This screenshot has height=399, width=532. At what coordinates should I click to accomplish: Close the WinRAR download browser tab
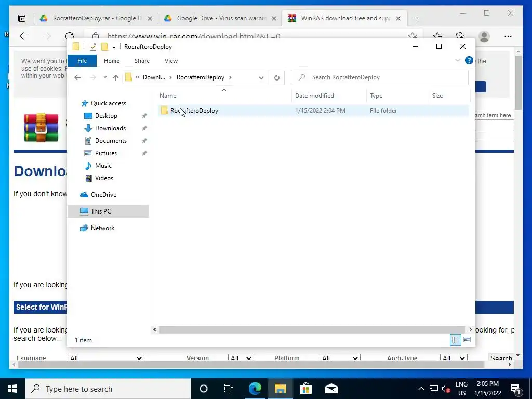pos(398,18)
